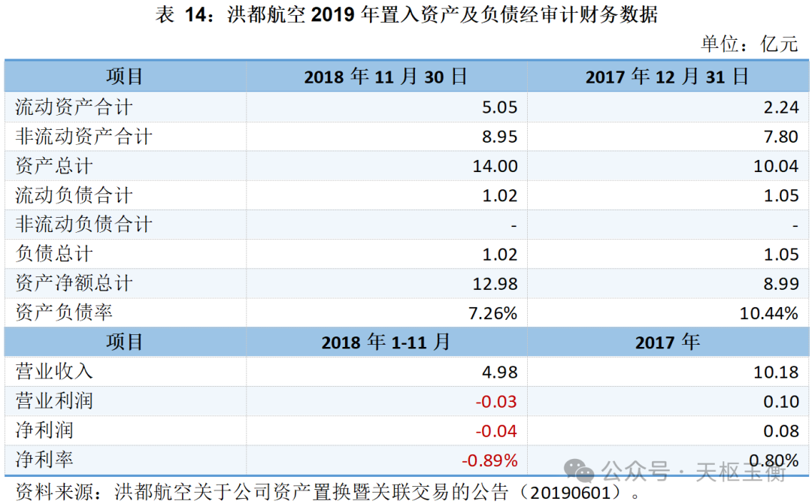Click the '流动负债合计' row label
Viewport: 812px width, 504px height.
74,195
